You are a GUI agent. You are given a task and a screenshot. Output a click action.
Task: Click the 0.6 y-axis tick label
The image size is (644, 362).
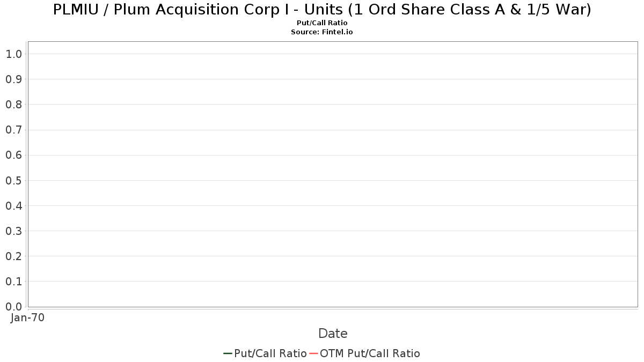[14, 155]
